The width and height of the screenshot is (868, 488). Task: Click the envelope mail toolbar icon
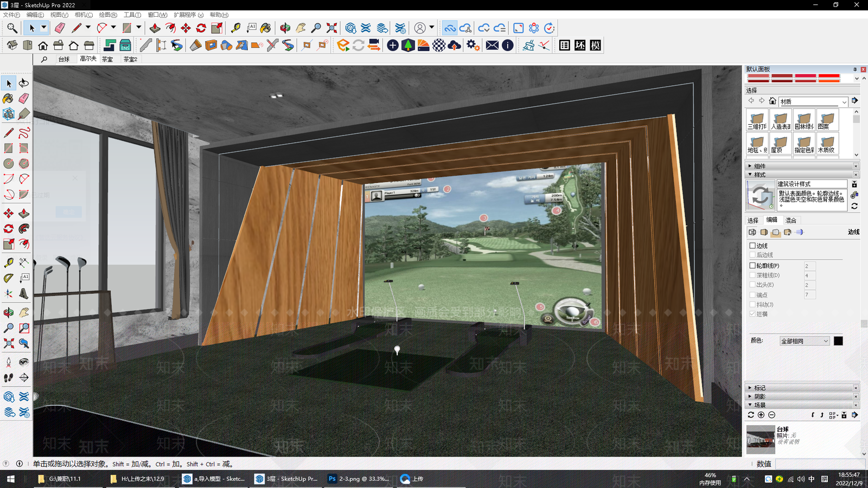492,45
